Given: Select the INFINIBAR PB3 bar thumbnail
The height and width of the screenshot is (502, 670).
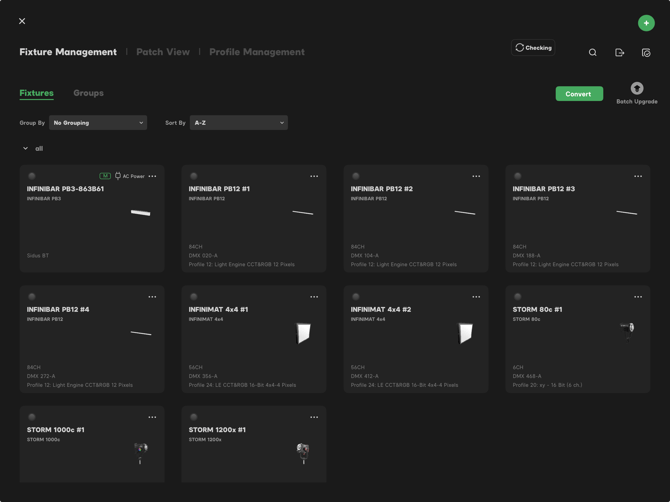Looking at the screenshot, I should point(141,212).
